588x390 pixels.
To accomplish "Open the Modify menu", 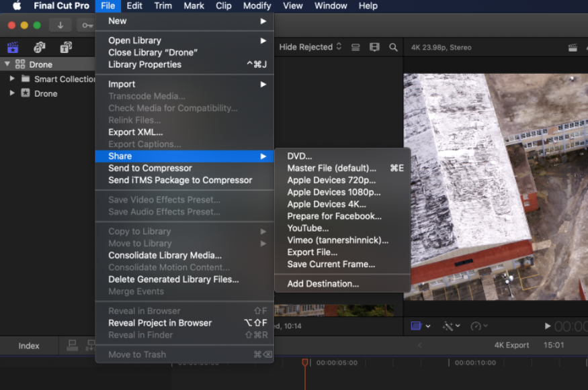I will [257, 5].
